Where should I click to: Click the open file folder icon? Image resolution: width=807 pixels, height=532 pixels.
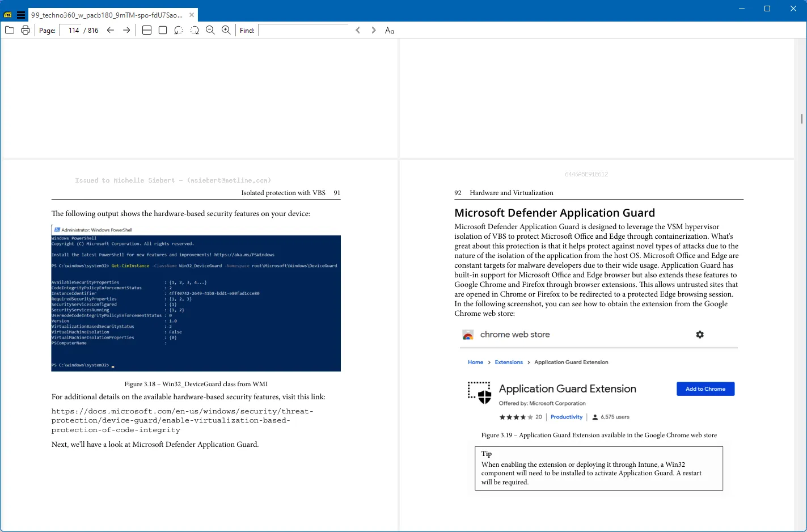pos(10,30)
